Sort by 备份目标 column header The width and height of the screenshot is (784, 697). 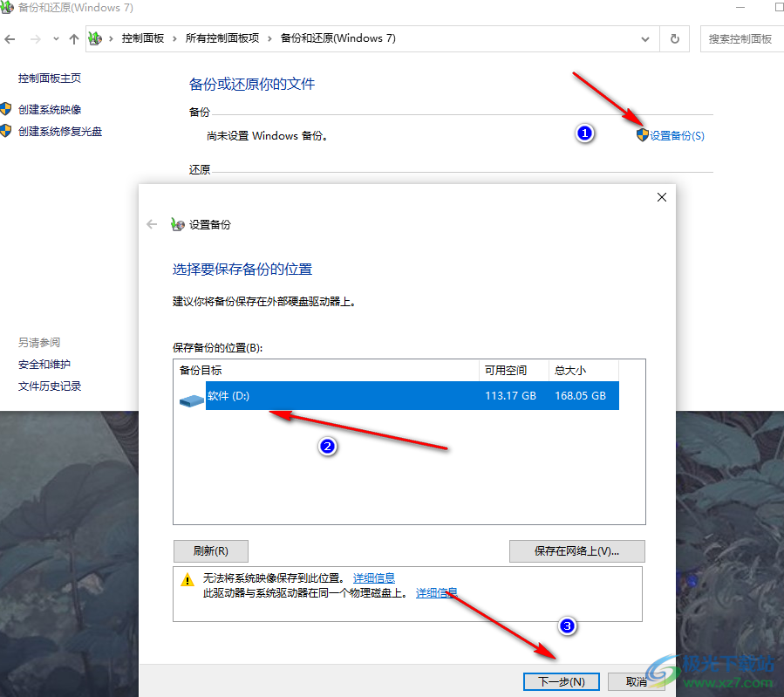click(x=326, y=371)
